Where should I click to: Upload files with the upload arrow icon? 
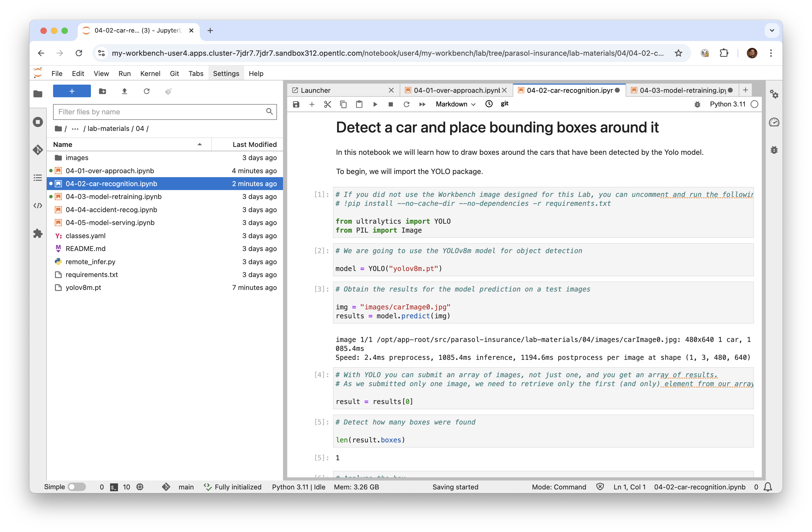[125, 91]
